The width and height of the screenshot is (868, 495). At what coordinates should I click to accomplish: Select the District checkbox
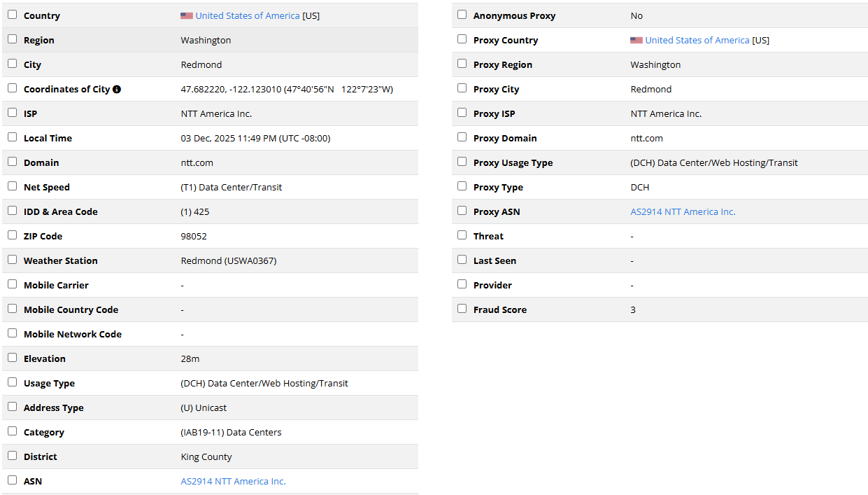(x=13, y=456)
